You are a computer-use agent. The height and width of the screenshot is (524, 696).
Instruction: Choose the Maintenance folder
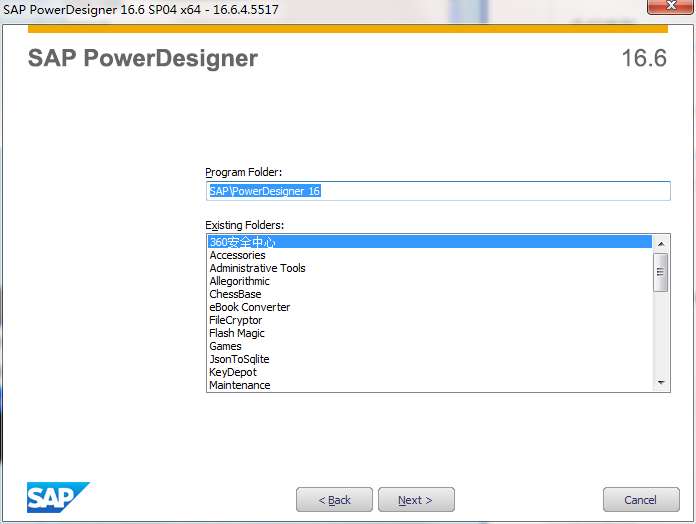point(239,385)
